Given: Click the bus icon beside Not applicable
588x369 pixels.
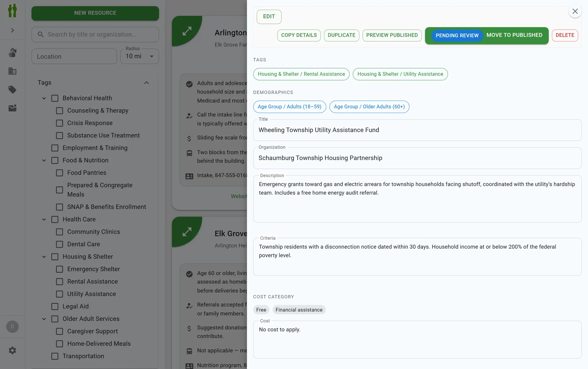Looking at the screenshot, I should coord(189,352).
